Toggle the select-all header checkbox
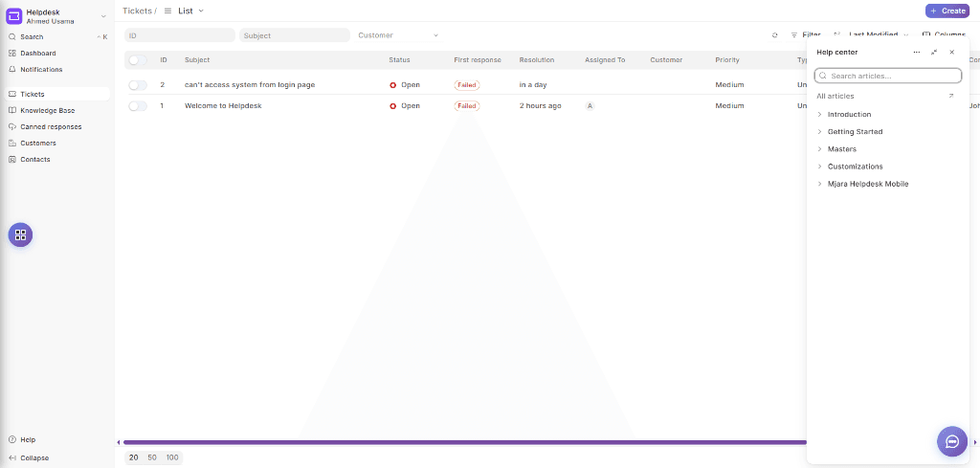 point(138,60)
